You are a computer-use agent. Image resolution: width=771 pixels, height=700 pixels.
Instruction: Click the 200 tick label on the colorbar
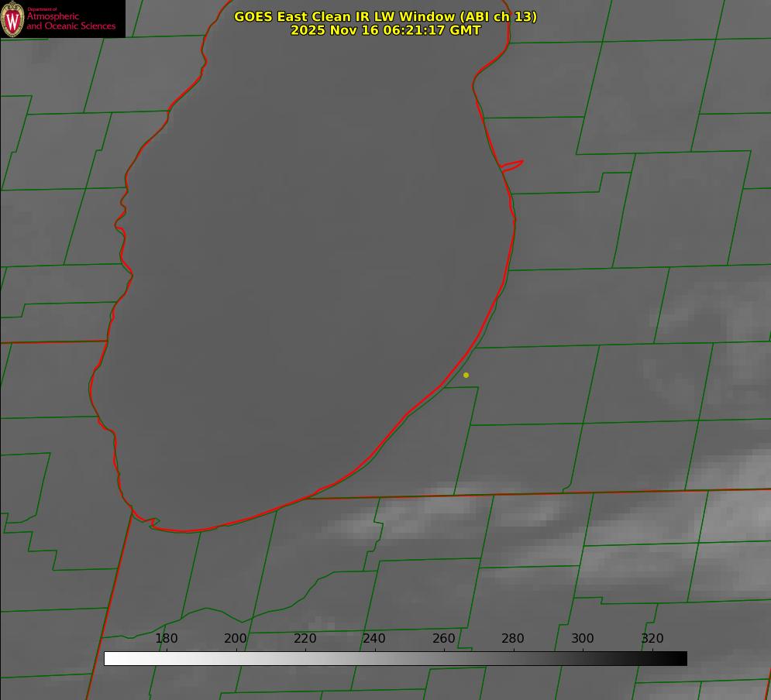pyautogui.click(x=236, y=638)
